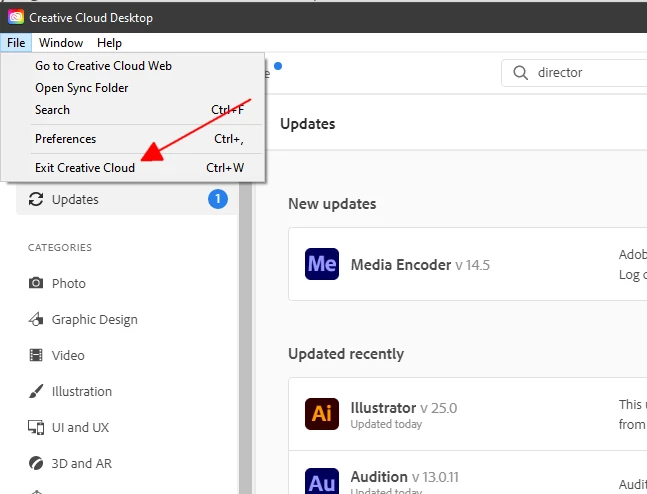Click the Updates page heading
The width and height of the screenshot is (647, 494).
(307, 124)
